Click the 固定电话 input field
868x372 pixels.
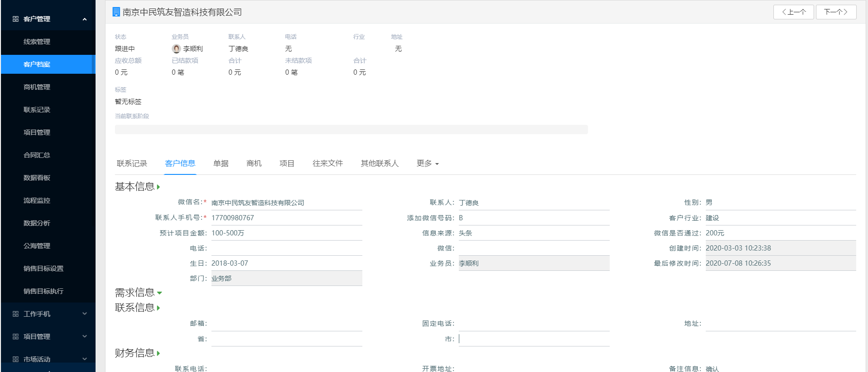point(534,324)
